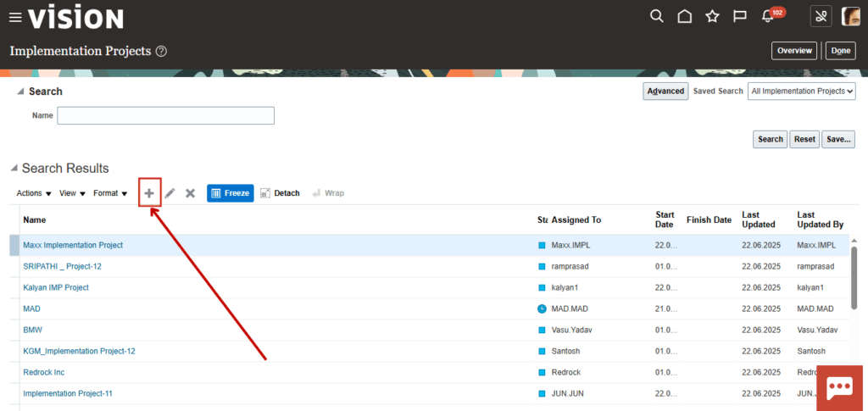Open the hamburger navigator menu

(15, 18)
